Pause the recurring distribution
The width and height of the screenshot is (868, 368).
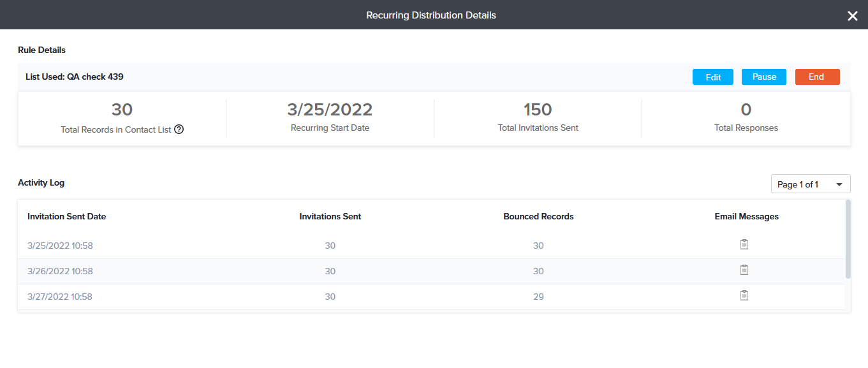[x=763, y=77]
